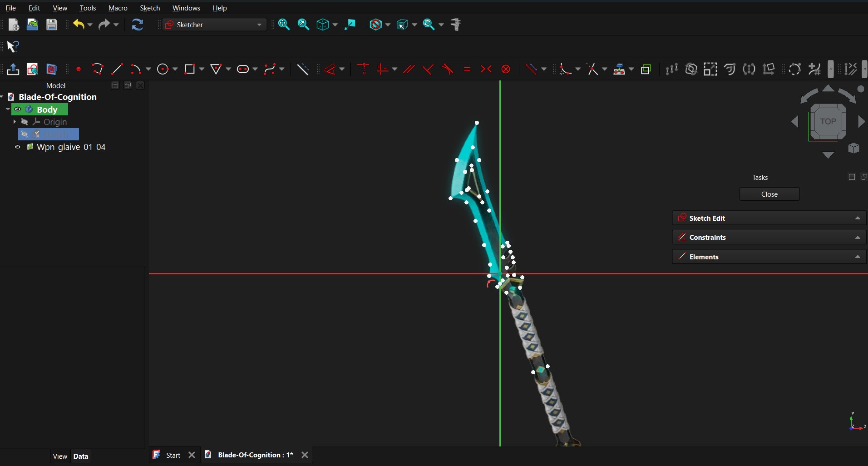Apply the Symmetric constraint
The width and height of the screenshot is (868, 466).
coord(486,69)
